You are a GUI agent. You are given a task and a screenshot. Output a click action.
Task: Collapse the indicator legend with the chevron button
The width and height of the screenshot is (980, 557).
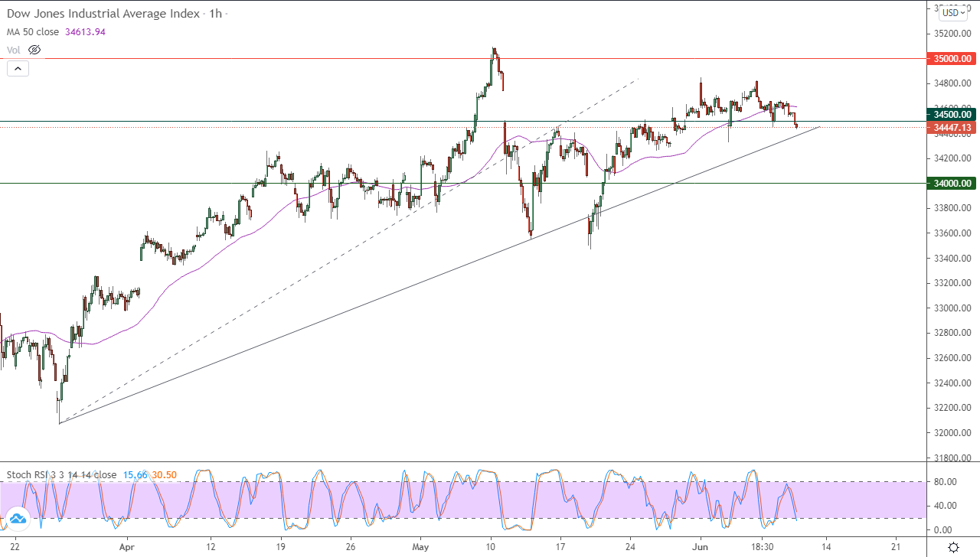pos(18,68)
